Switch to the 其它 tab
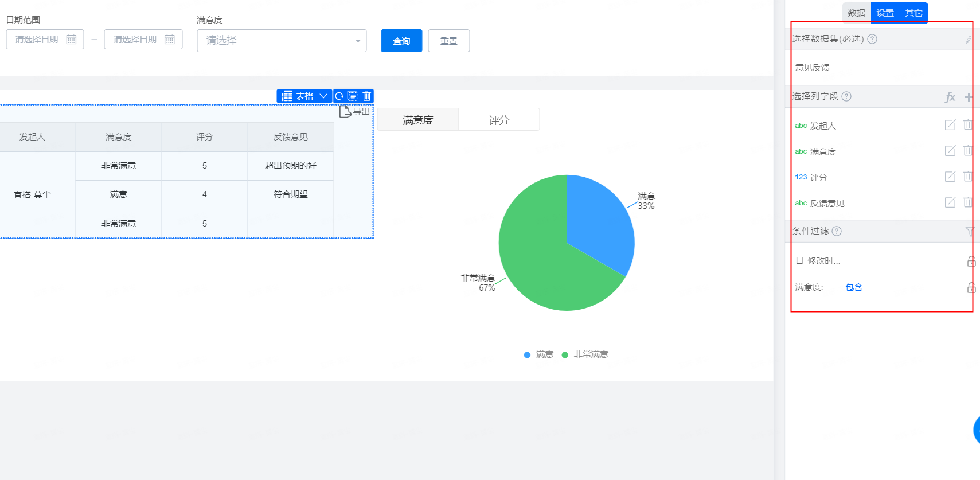 coord(913,13)
